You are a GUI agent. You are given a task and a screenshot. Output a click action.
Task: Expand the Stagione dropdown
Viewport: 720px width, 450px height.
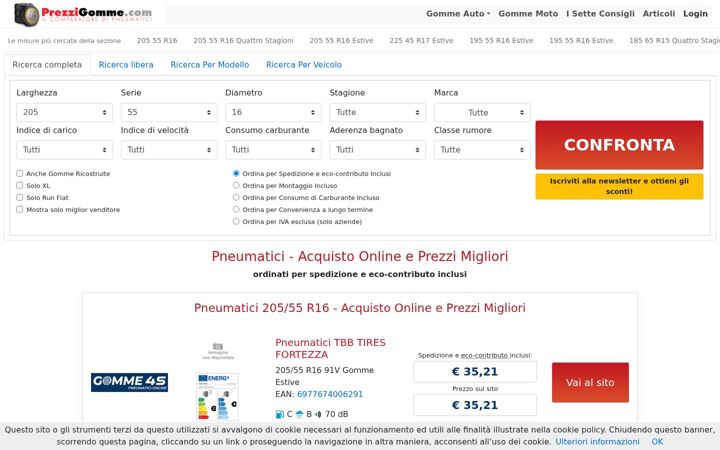click(377, 112)
